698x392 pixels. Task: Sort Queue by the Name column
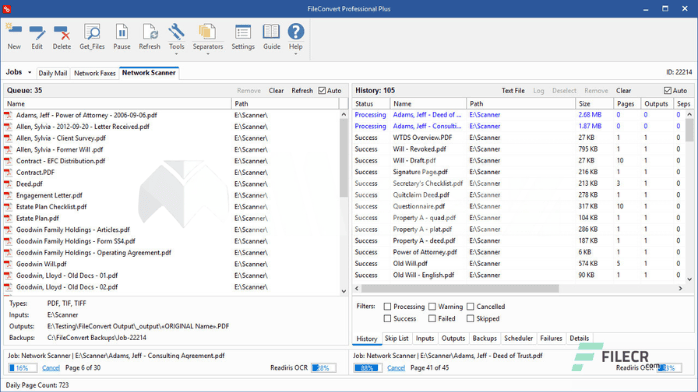point(118,104)
